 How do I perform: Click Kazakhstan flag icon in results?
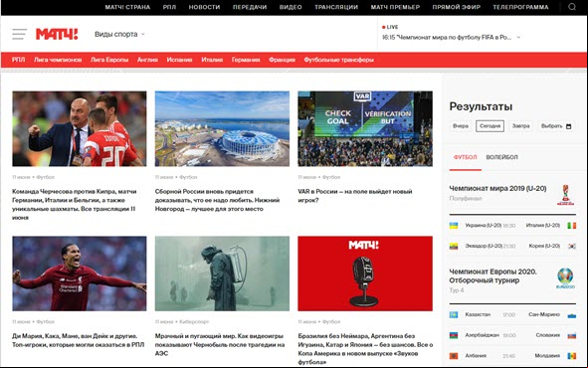pyautogui.click(x=454, y=314)
